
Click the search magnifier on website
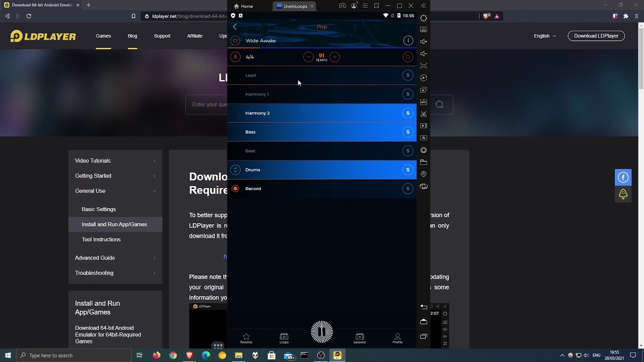[440, 105]
